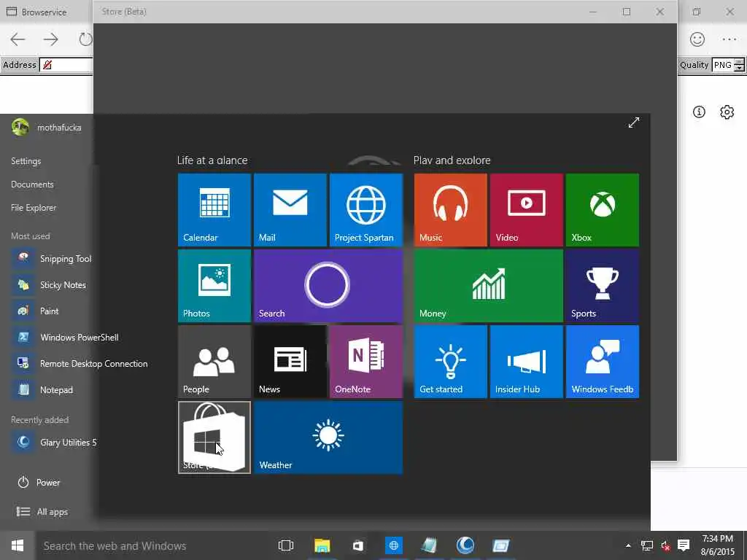Image resolution: width=747 pixels, height=560 pixels.
Task: Open Remote Desktop Connection
Action: coord(80,363)
